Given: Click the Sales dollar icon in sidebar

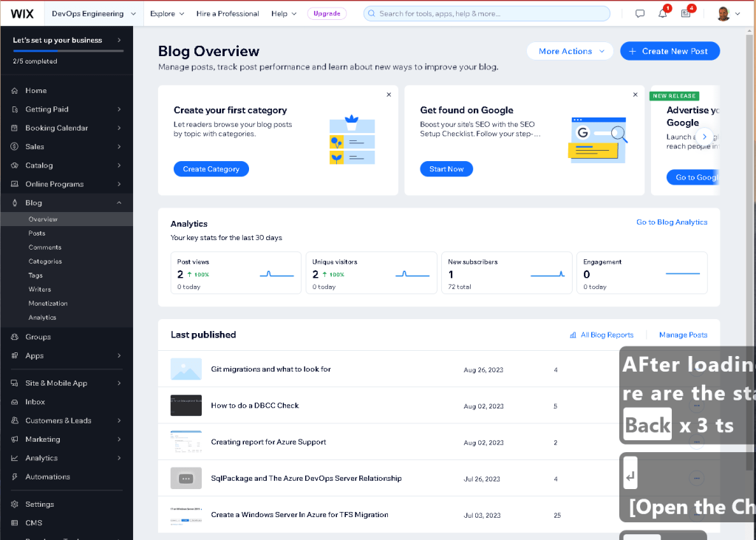Looking at the screenshot, I should (x=15, y=146).
